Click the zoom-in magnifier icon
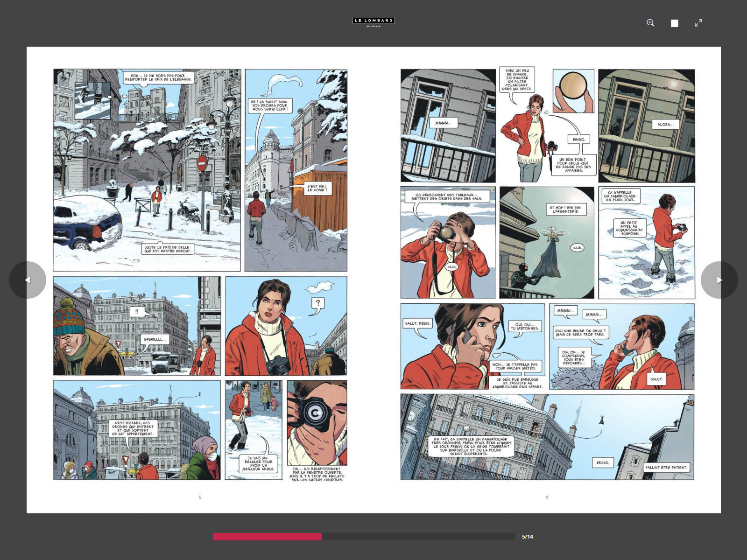Viewport: 747px width, 560px height. tap(650, 23)
